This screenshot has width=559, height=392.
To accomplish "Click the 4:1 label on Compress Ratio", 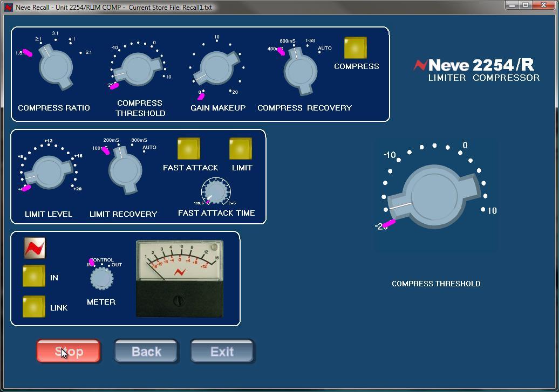I will (x=72, y=39).
